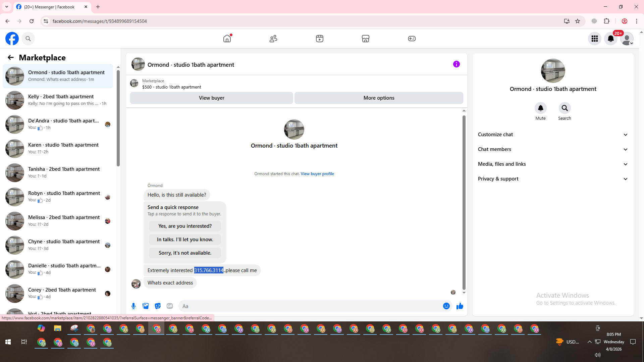Open the Chyne studio 1bath conversation
This screenshot has height=362, width=644.
pyautogui.click(x=58, y=245)
